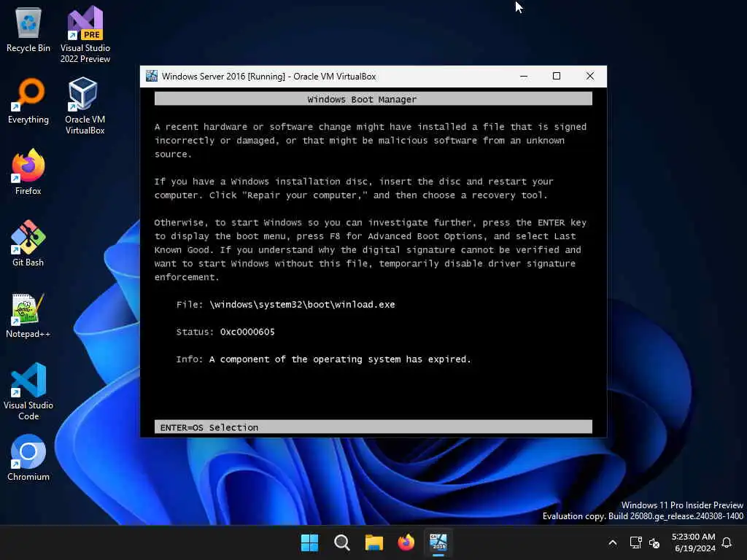Minimize the Windows Server 2016 VM window

[x=524, y=76]
